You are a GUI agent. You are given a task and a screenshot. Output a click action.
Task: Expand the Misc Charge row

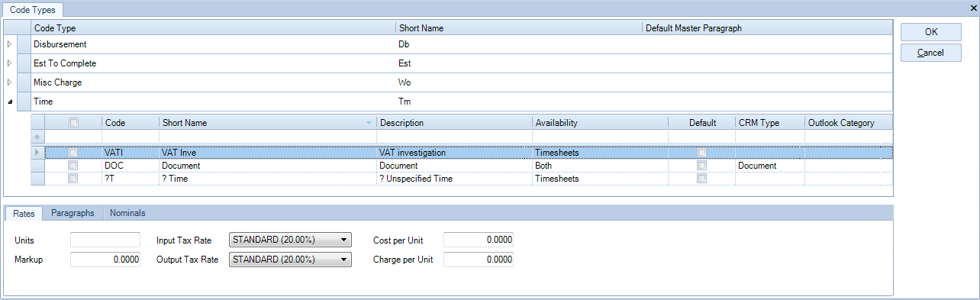click(x=10, y=82)
